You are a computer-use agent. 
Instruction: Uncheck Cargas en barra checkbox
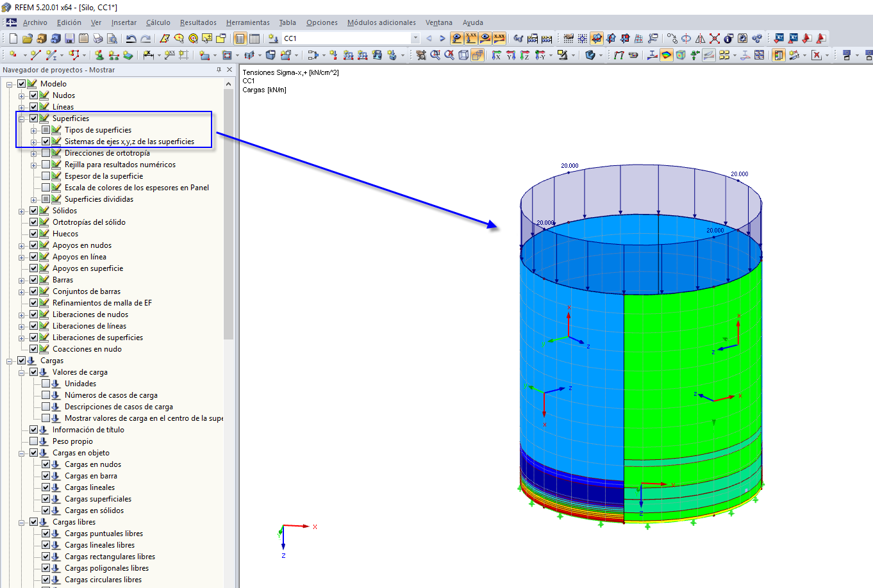(46, 476)
